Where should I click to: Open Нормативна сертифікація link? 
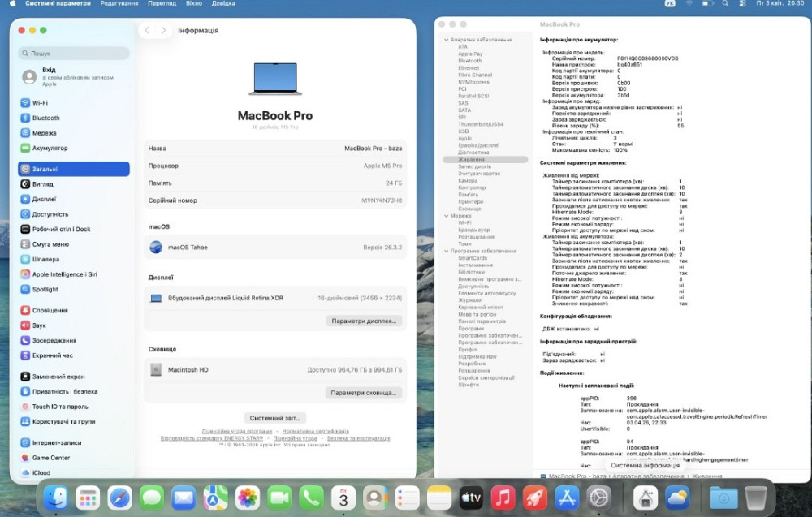[315, 431]
